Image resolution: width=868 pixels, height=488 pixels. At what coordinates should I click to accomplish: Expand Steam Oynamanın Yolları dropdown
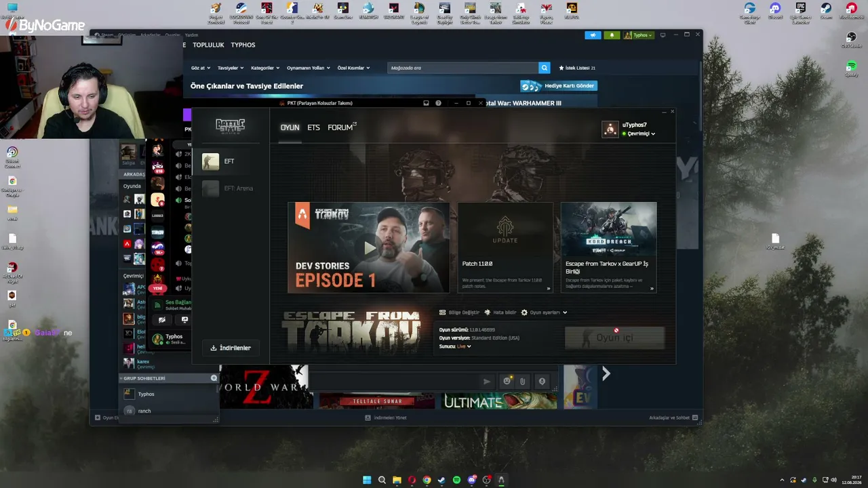pyautogui.click(x=309, y=68)
